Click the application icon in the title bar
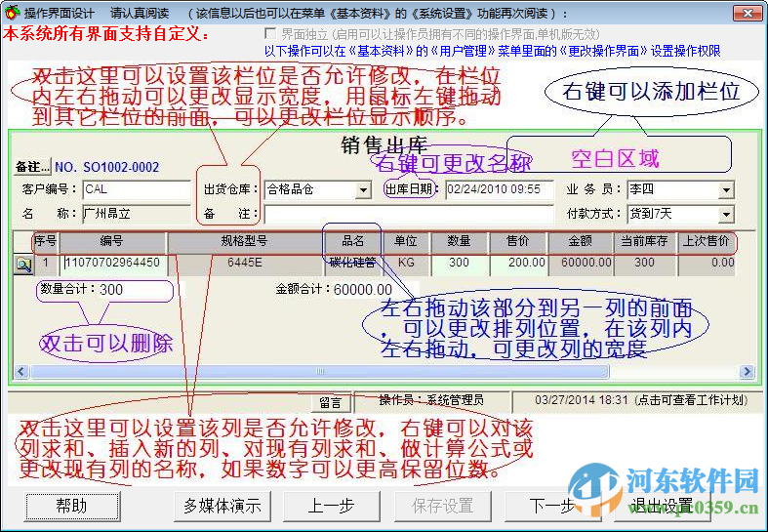Screen dimensions: 768x532 click(12, 13)
